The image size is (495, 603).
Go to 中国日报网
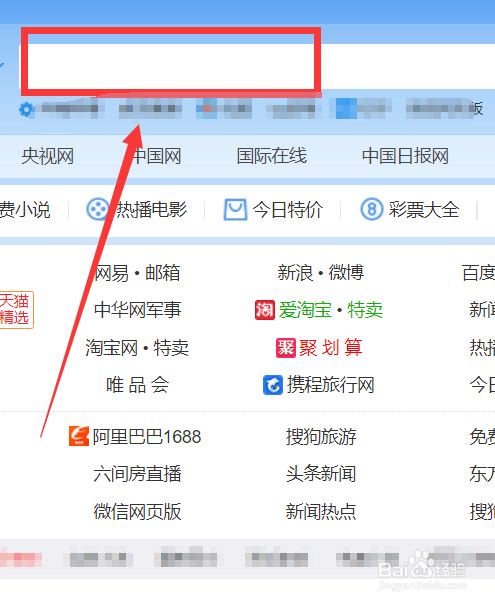point(405,156)
